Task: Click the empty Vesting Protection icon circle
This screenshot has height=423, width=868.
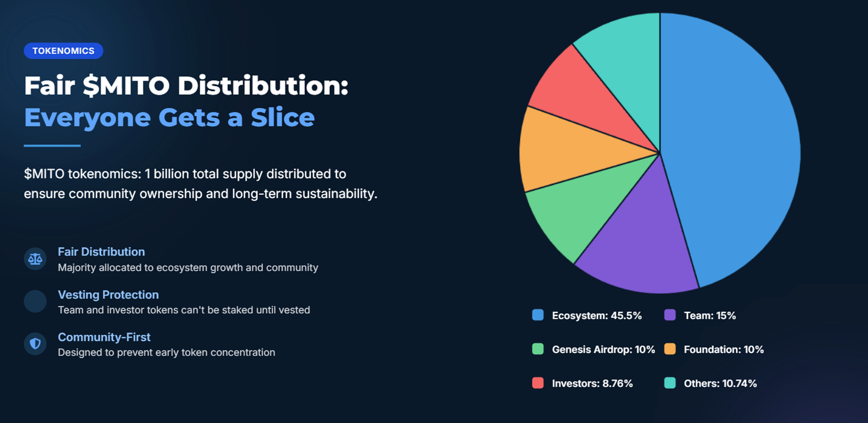Action: 35,301
